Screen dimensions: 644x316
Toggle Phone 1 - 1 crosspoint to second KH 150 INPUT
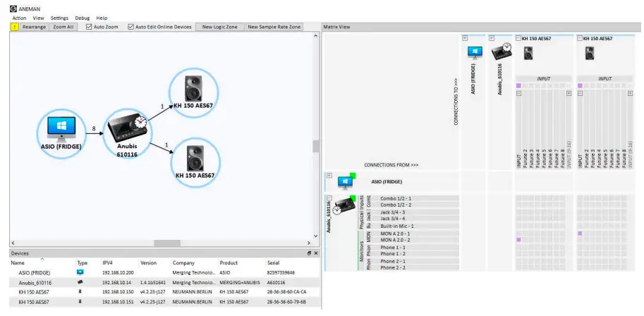coord(580,248)
